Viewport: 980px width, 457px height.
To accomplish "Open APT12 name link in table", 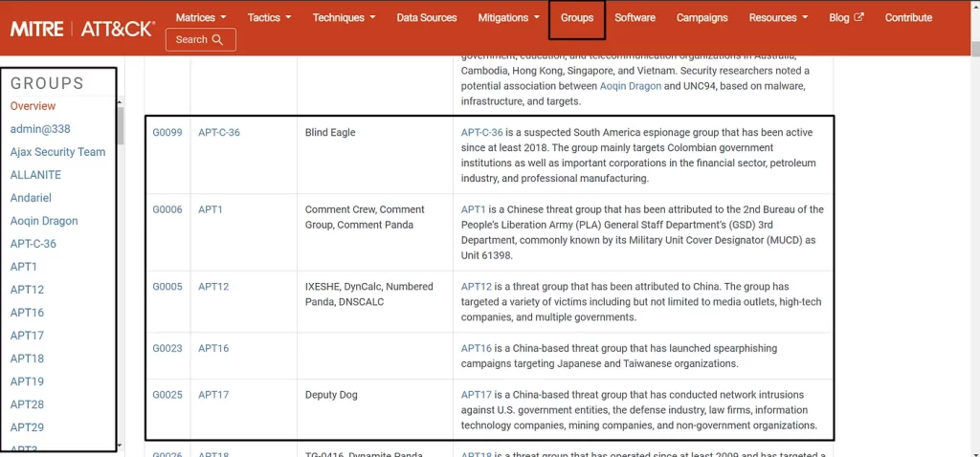I will click(x=213, y=287).
